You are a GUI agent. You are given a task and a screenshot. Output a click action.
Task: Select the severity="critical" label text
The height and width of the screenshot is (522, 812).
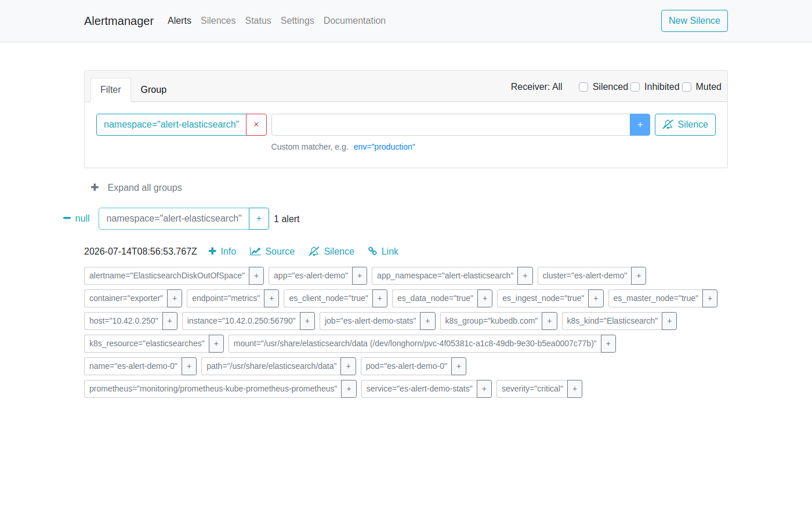pyautogui.click(x=532, y=389)
